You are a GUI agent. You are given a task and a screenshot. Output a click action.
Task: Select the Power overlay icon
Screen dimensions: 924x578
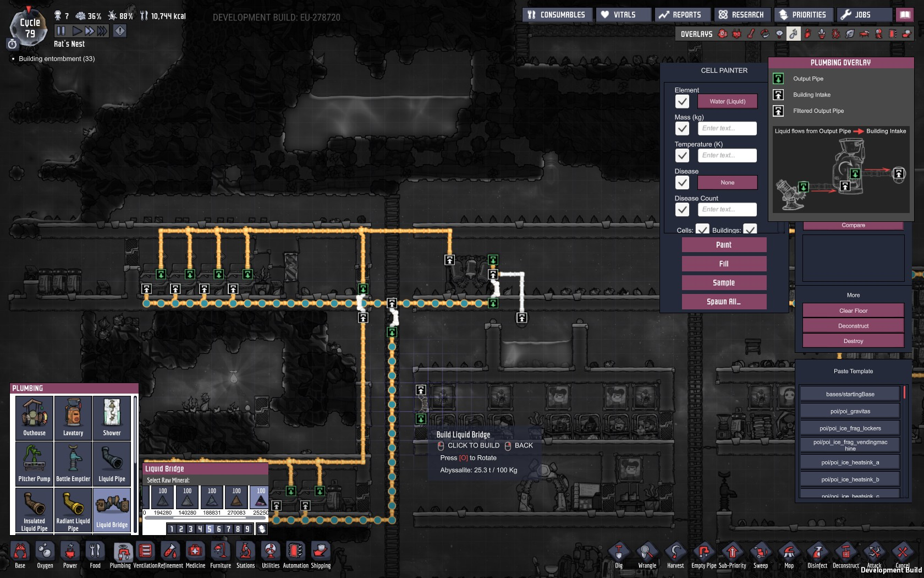[x=737, y=34]
